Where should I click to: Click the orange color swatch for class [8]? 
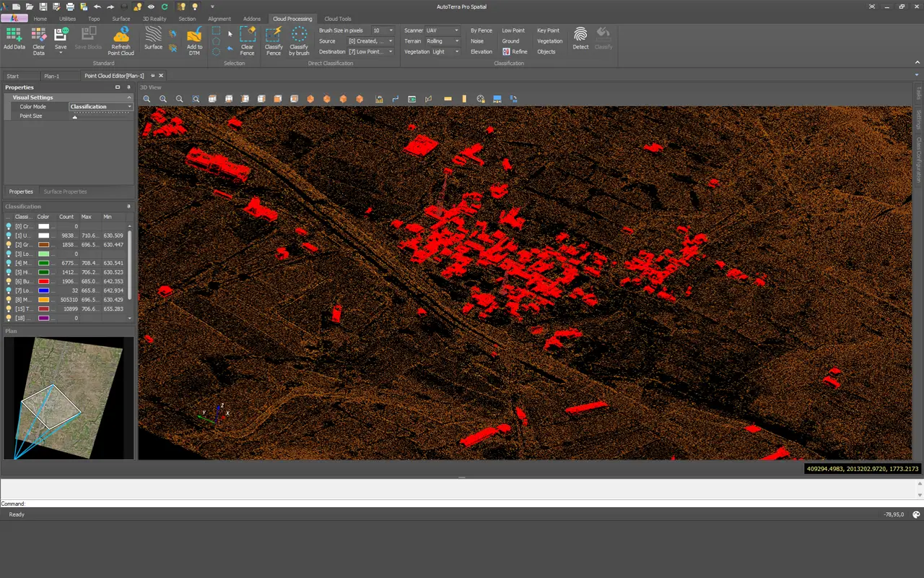(43, 299)
